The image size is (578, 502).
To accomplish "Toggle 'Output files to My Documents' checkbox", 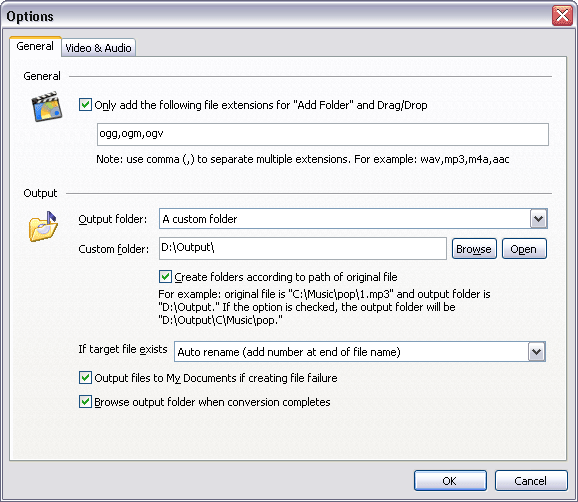I will [85, 378].
